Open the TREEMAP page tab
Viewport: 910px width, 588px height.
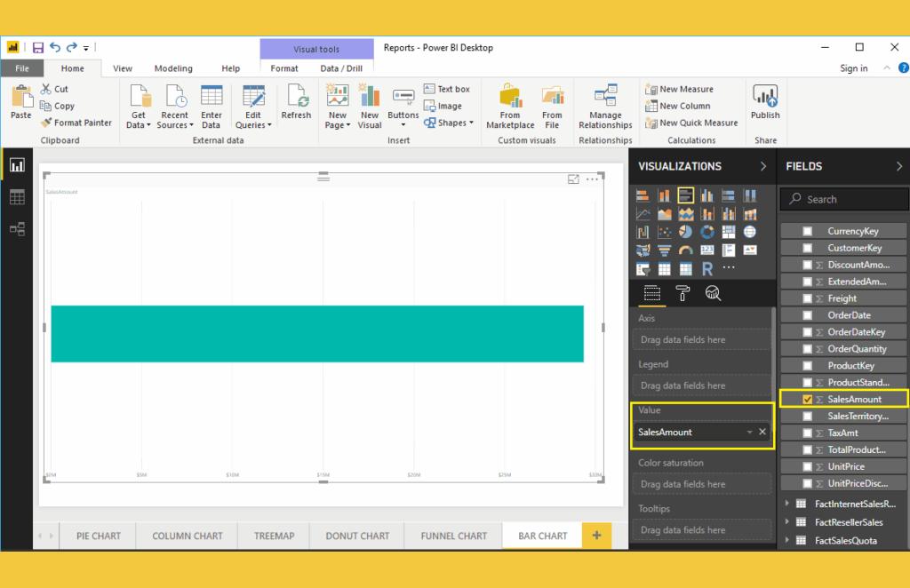click(x=274, y=536)
